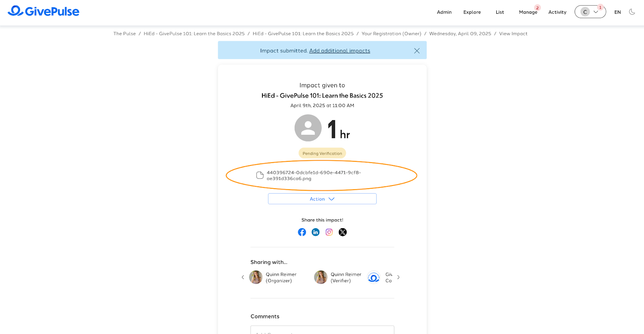This screenshot has width=644, height=334.
Task: Click the GivePulse group logo in Sharing
Action: tap(374, 277)
